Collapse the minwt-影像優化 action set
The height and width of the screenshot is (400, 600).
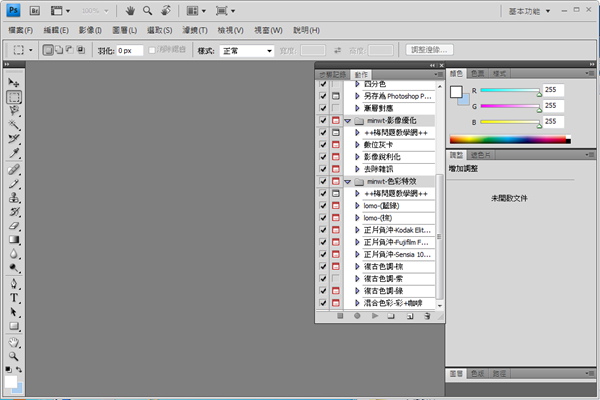point(347,120)
